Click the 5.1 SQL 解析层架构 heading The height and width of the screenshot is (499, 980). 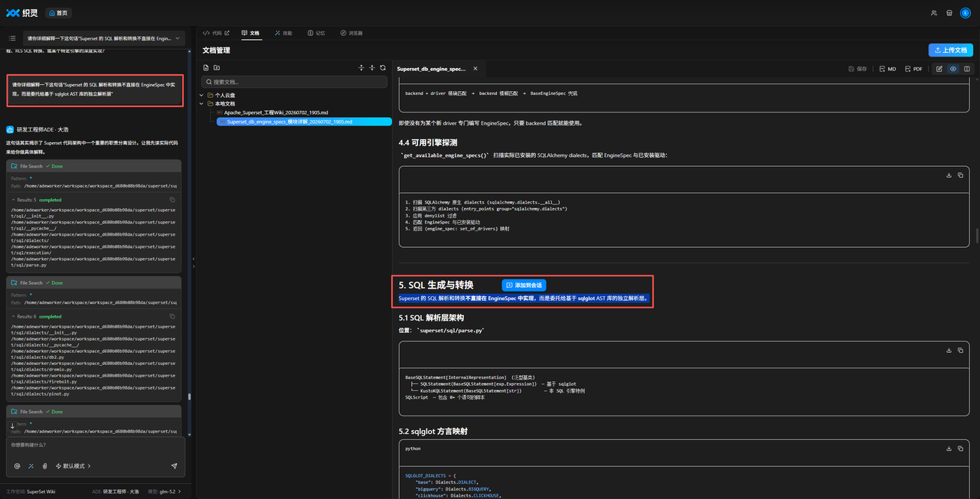[x=431, y=318]
